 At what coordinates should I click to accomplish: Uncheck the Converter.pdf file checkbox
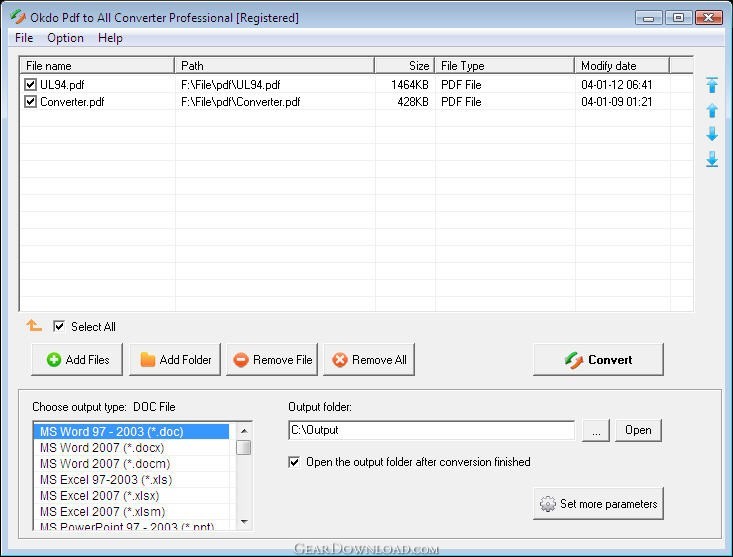(x=30, y=101)
